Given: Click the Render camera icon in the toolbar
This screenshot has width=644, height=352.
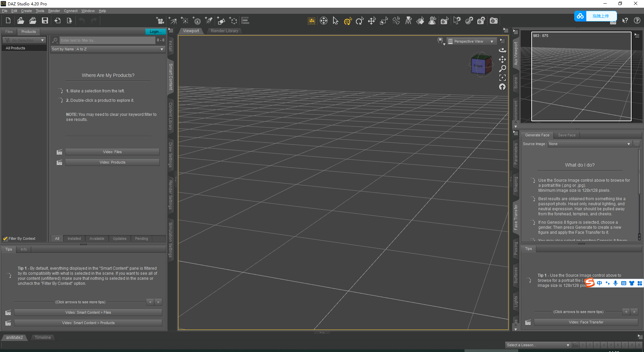Looking at the screenshot, I should 493,21.
